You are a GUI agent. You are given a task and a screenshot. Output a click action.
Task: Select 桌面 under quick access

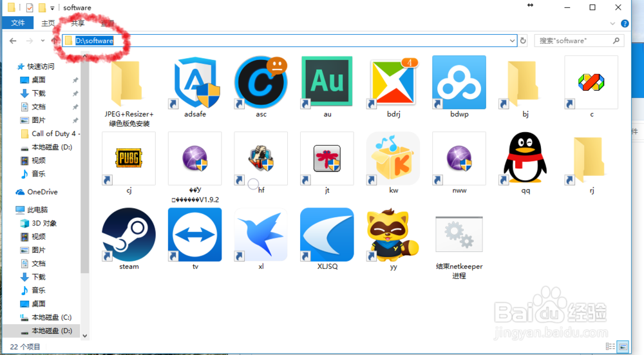39,80
